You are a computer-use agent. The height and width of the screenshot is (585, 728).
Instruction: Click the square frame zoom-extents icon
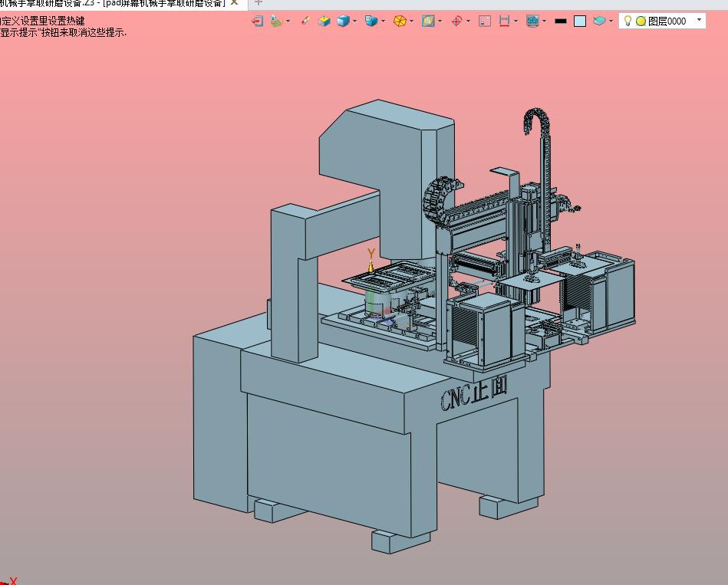click(x=428, y=21)
